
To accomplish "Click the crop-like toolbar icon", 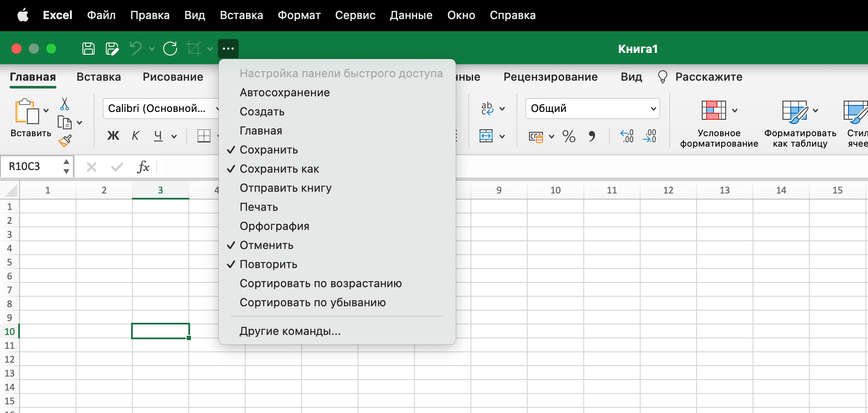I will coord(194,49).
